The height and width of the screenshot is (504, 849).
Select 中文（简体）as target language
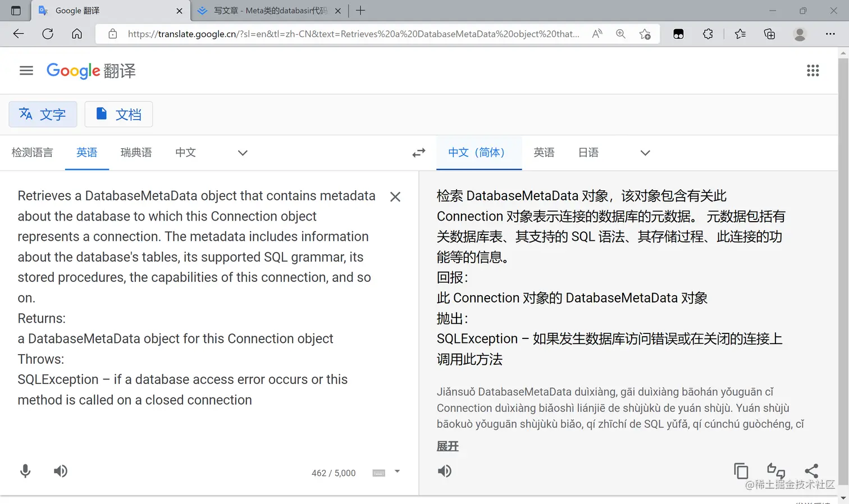[479, 153]
